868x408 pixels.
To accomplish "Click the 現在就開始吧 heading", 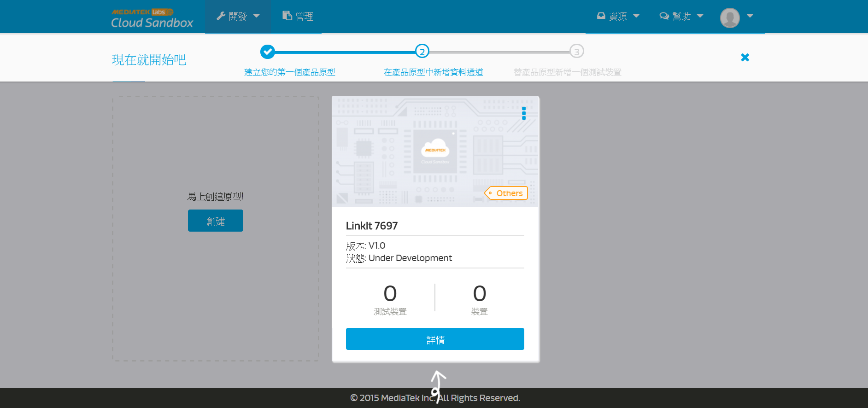I will click(x=149, y=60).
